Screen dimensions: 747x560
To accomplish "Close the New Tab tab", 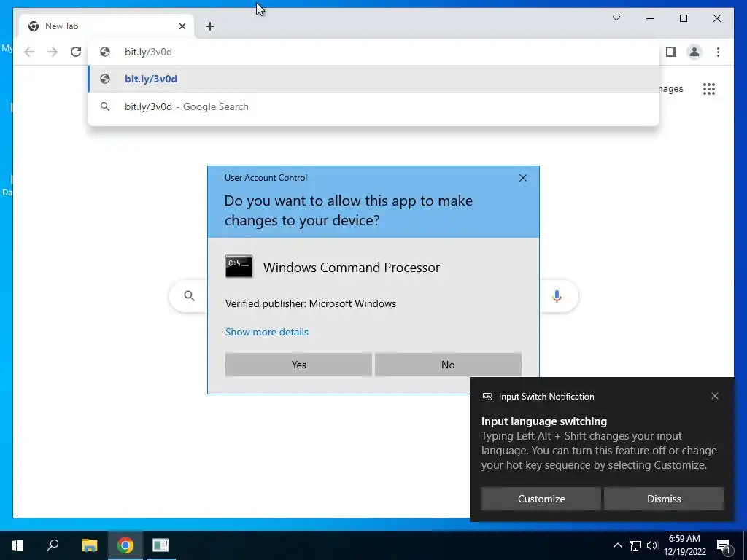I will pos(182,26).
